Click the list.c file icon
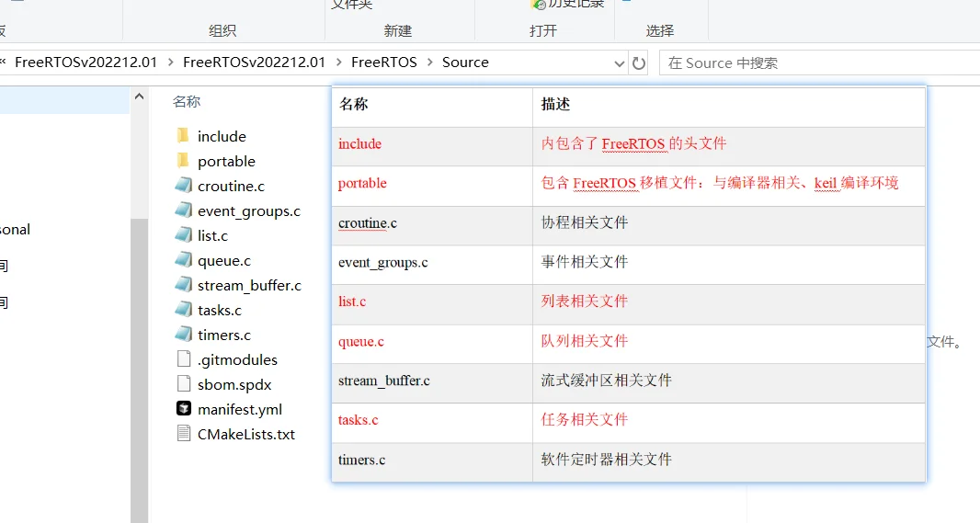This screenshot has width=980, height=523. (183, 235)
